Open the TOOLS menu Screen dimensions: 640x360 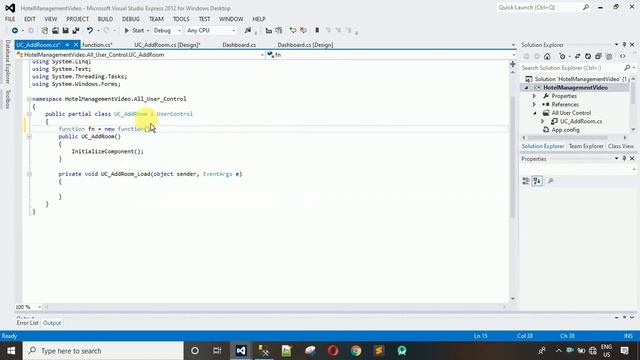pyautogui.click(x=181, y=19)
